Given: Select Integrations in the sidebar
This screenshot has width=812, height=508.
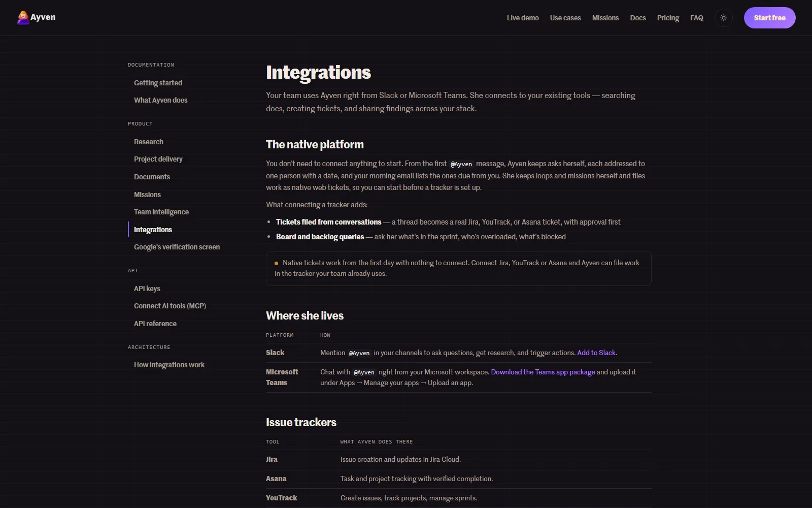Looking at the screenshot, I should tap(153, 230).
